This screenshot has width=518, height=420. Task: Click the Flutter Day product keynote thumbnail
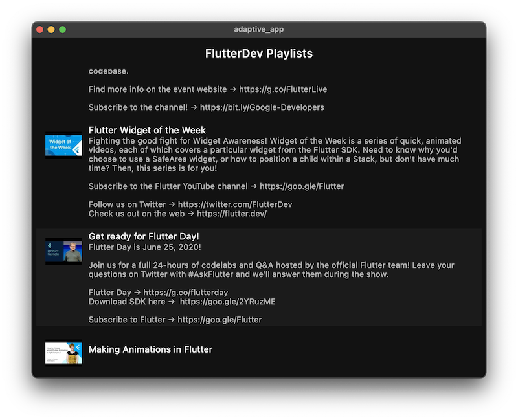pyautogui.click(x=63, y=249)
